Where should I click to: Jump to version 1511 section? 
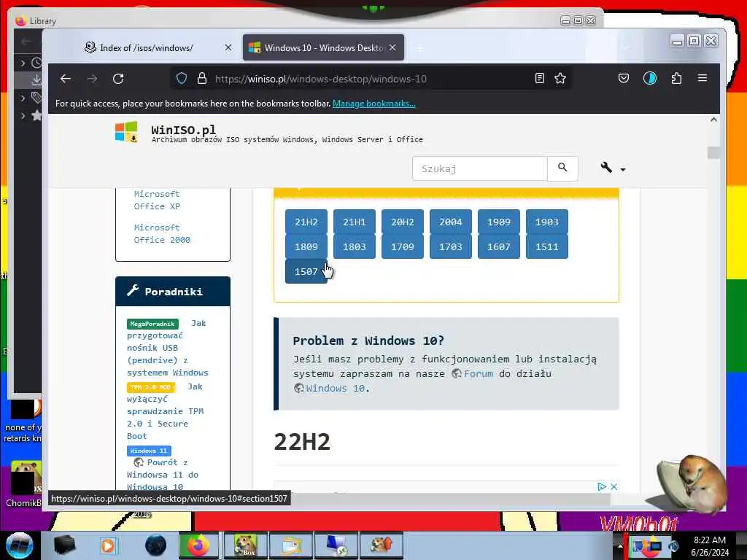546,246
